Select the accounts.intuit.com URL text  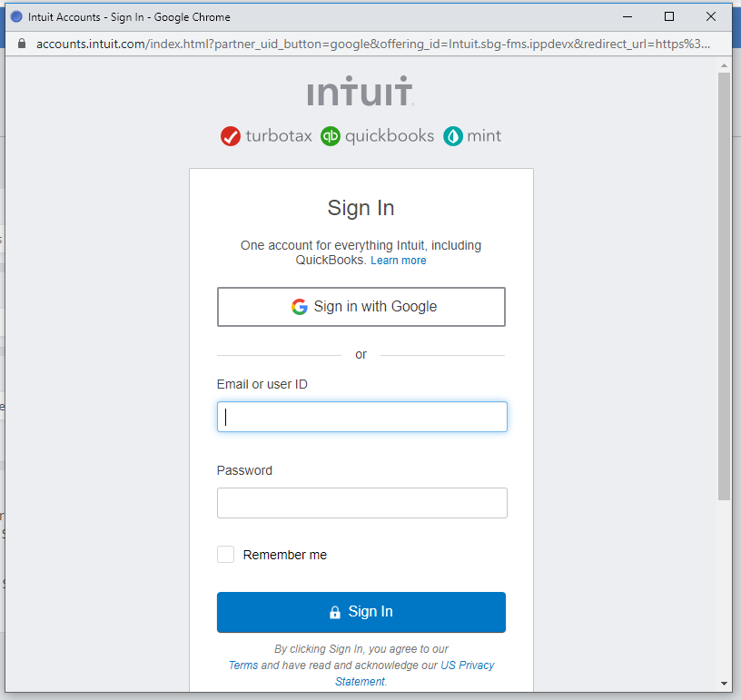372,44
